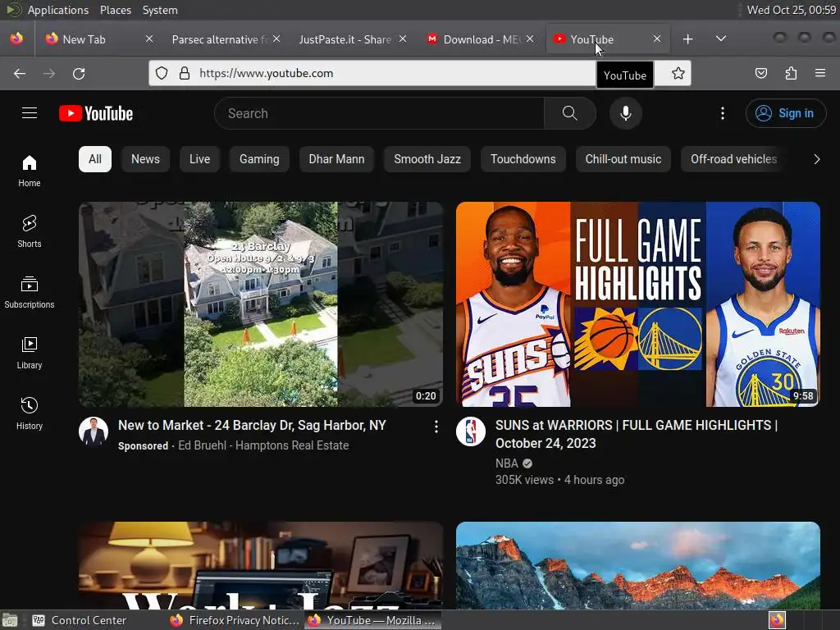Click the YouTube logo
Image resolution: width=840 pixels, height=630 pixels.
tap(96, 113)
